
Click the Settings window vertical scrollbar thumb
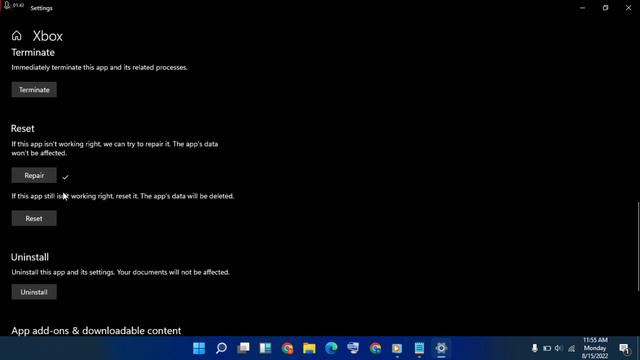[x=638, y=247]
